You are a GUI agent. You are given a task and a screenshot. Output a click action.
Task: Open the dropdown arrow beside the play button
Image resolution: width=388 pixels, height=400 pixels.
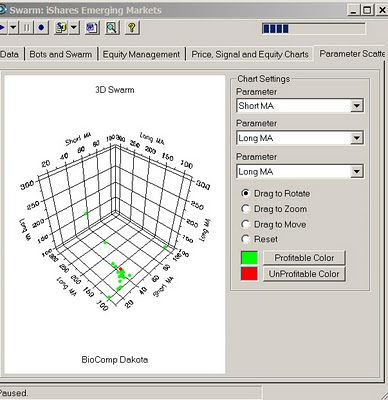tap(13, 28)
